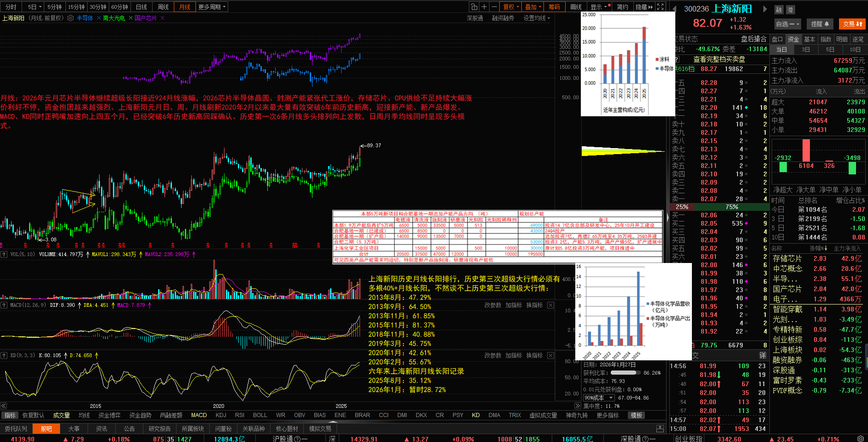The height and width of the screenshot is (442, 868).
Task: Remove 国产芯片 overlay with its X icon
Action: 162,18
